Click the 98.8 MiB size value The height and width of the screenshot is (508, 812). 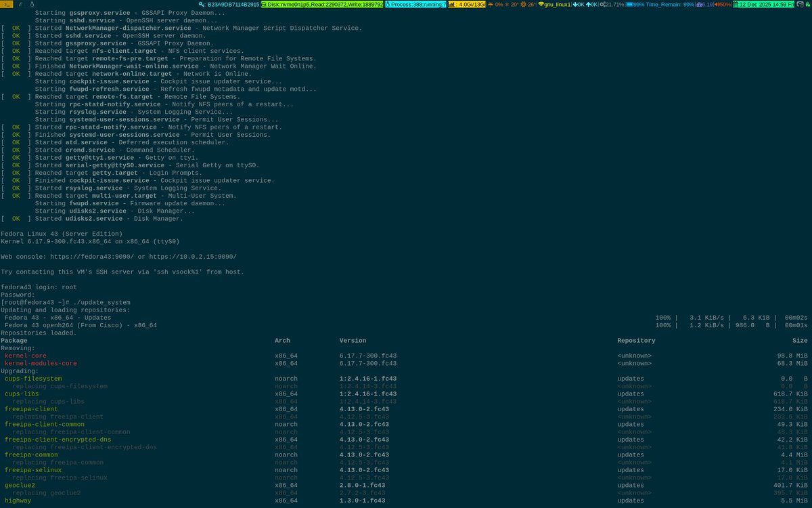792,356
